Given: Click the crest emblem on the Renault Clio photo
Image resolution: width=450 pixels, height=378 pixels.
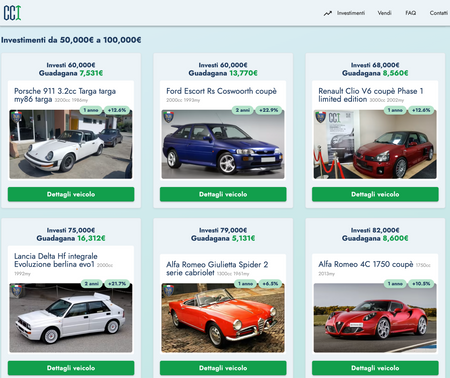Looking at the screenshot, I should coord(320,117).
